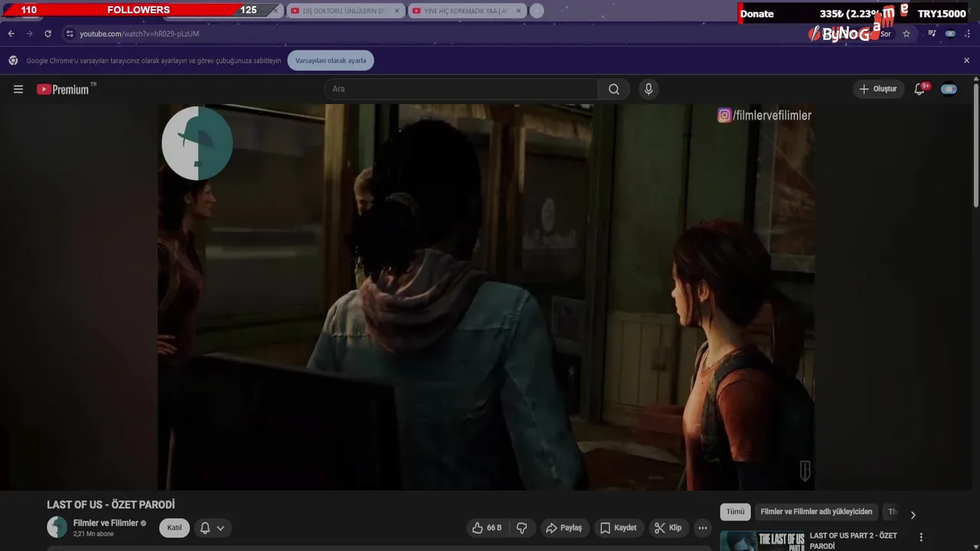Click Varsayılan olarak ayarla button
The height and width of the screenshot is (551, 980).
pyautogui.click(x=331, y=60)
